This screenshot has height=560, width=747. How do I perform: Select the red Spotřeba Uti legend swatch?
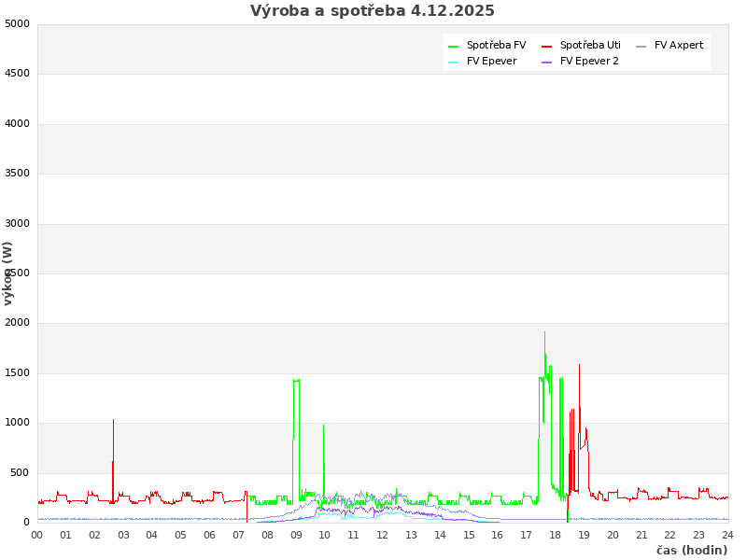click(547, 46)
